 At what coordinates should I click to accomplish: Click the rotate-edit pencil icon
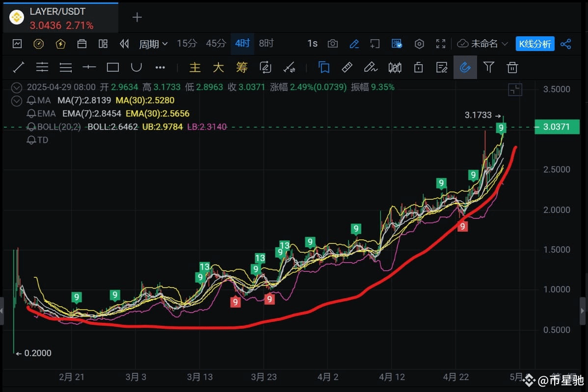266,67
